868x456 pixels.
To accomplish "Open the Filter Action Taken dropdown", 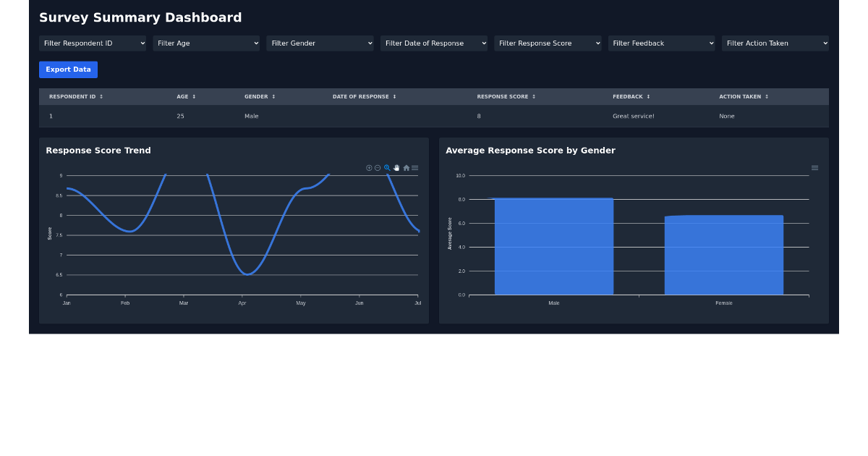I will click(775, 43).
